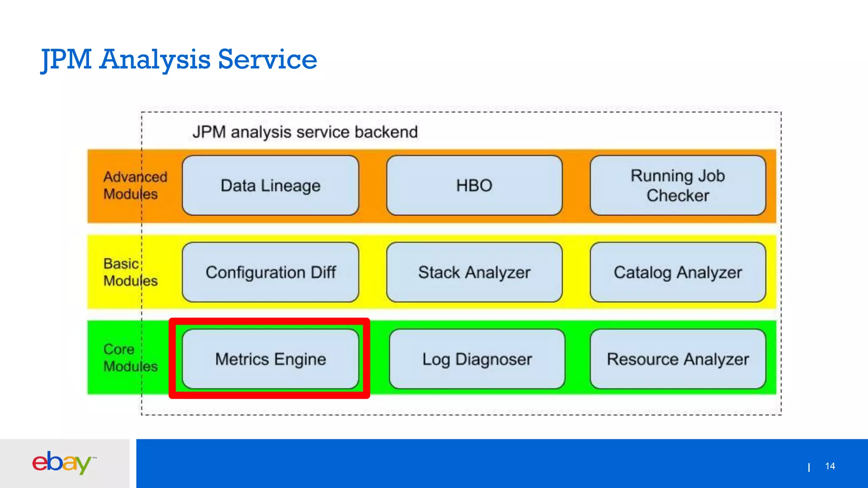Click the eBay logo

[64, 463]
